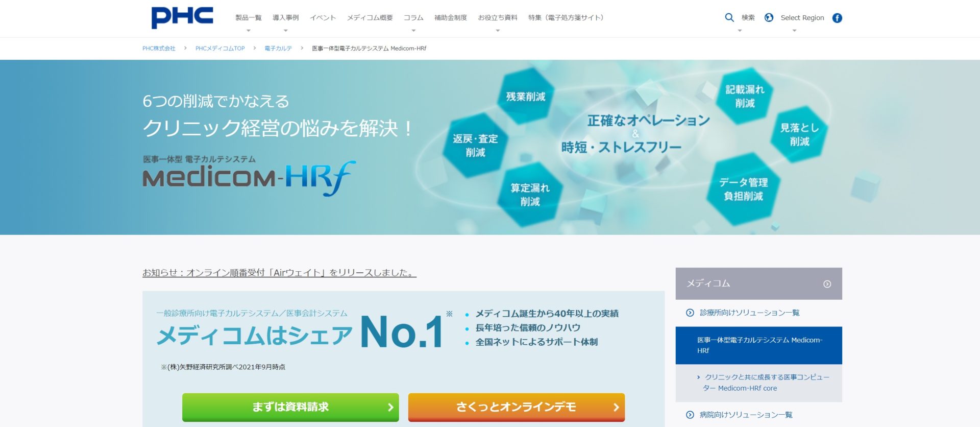This screenshot has height=427, width=980.
Task: Open 製品一覧 menu
Action: coord(249,17)
